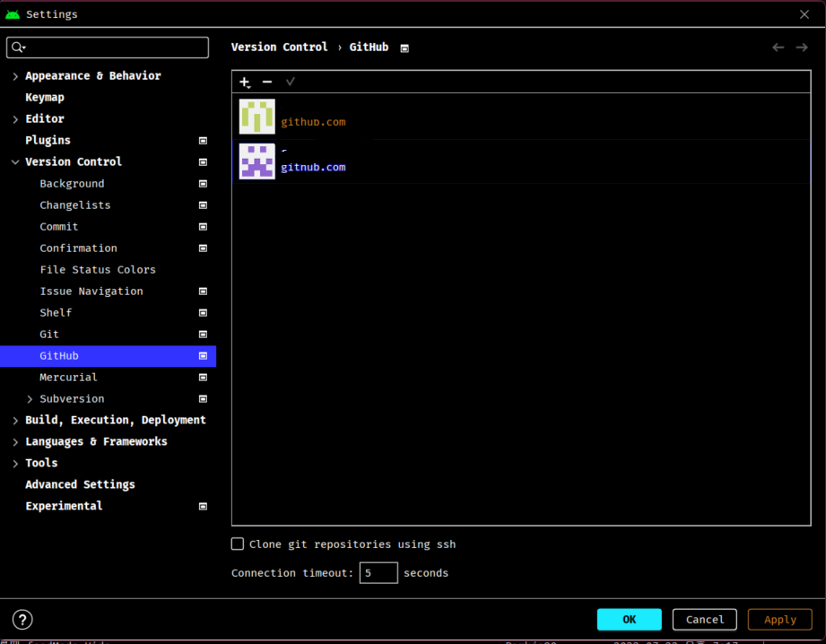The image size is (826, 644).
Task: Click the search icon in settings search
Action: point(19,48)
